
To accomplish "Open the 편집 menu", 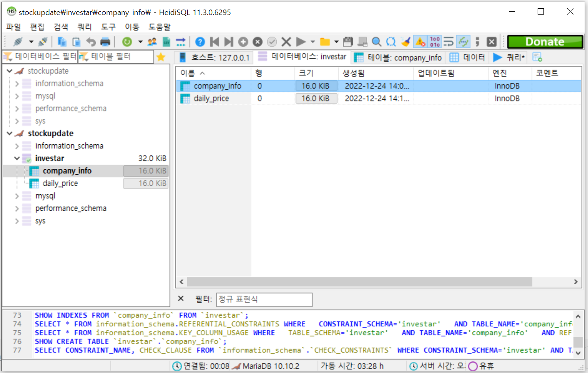I will pyautogui.click(x=37, y=27).
